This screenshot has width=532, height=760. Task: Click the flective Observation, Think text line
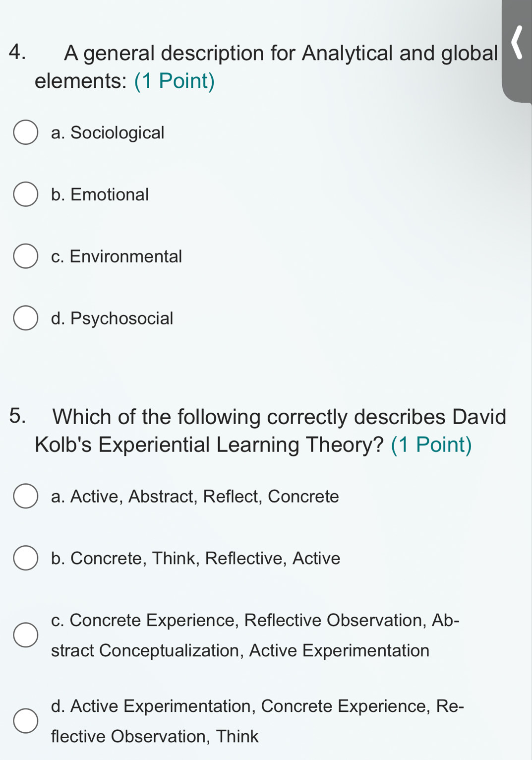[155, 736]
